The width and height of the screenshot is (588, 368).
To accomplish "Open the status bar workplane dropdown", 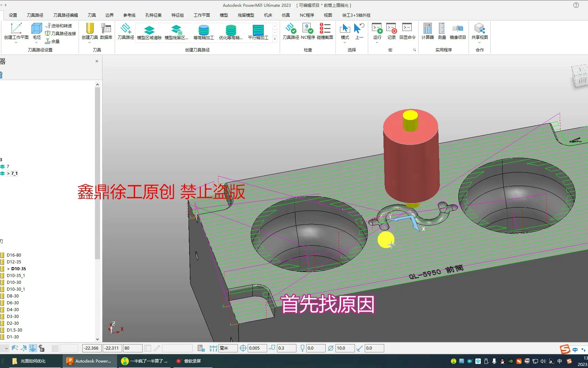I will pyautogui.click(x=6, y=348).
